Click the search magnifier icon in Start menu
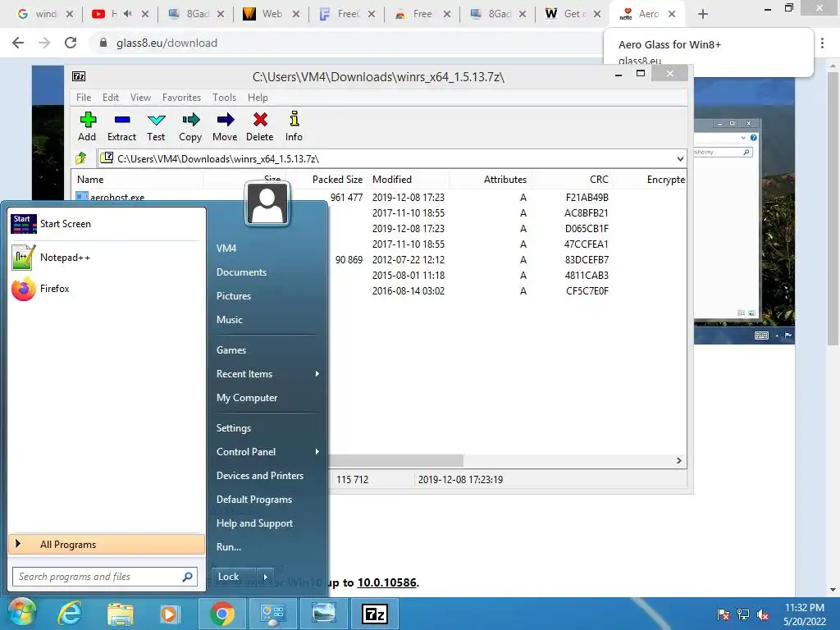The image size is (840, 630). point(187,577)
